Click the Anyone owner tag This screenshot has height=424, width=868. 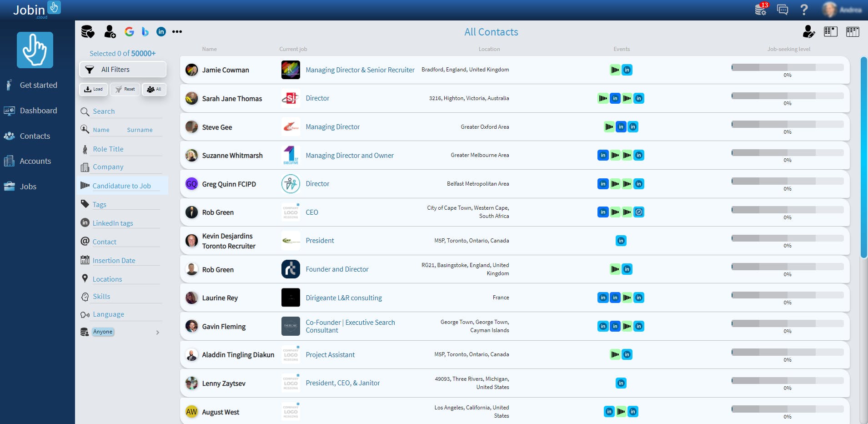pyautogui.click(x=103, y=332)
